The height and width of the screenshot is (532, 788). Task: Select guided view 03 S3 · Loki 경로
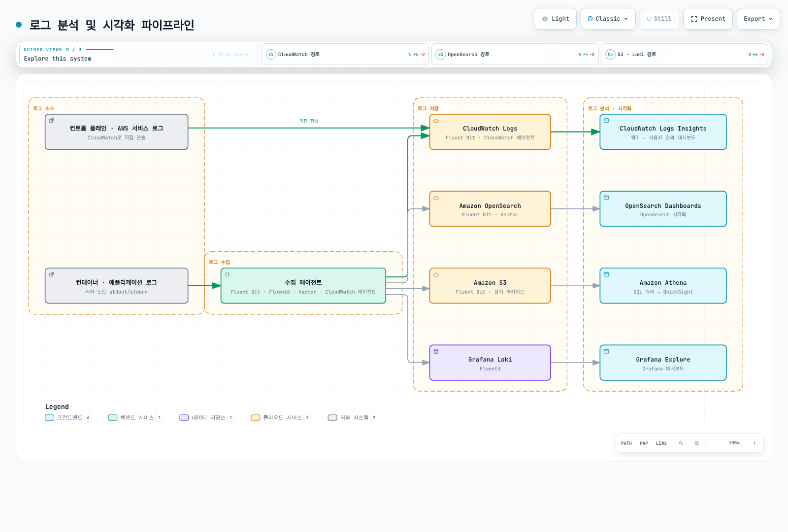tap(685, 54)
